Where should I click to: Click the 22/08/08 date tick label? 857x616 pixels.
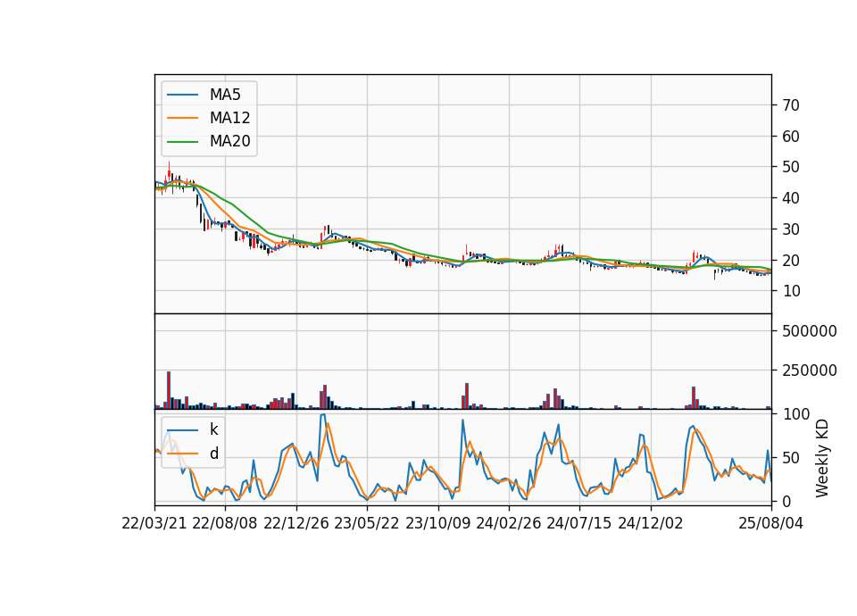(225, 523)
